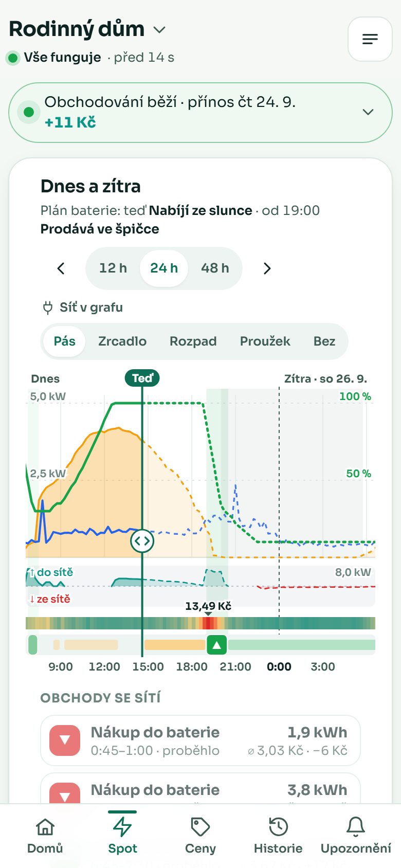Screen dimensions: 401x868
Task: Open Nákup do baterie 3,8 kWh trade
Action: tap(200, 789)
